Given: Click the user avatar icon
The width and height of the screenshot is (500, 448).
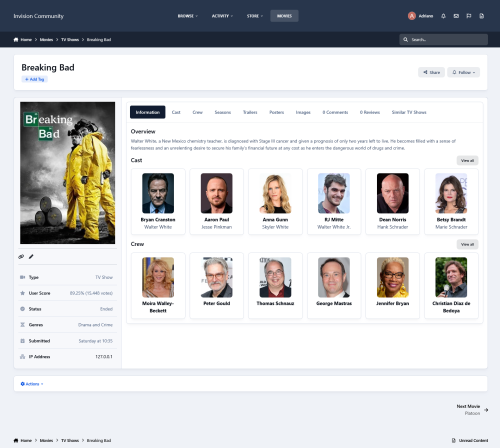Looking at the screenshot, I should (x=412, y=16).
